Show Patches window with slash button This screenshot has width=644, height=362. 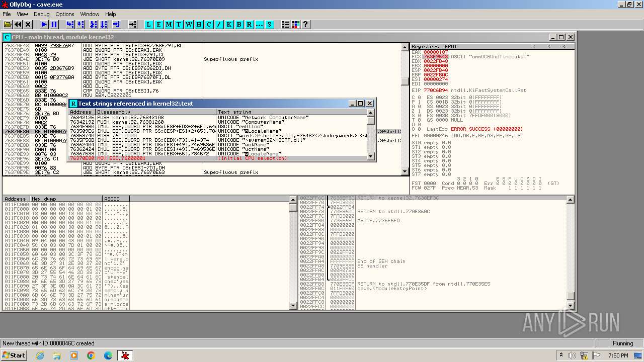[x=219, y=24]
